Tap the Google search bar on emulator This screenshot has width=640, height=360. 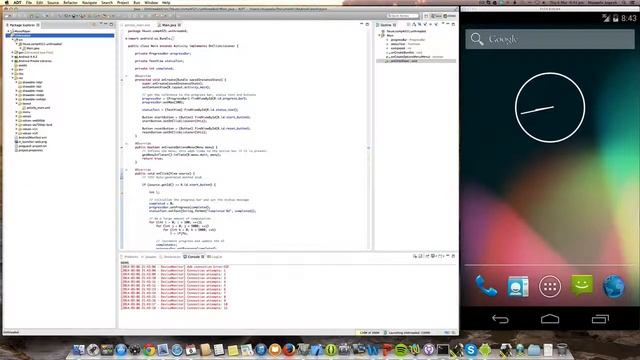click(550, 39)
